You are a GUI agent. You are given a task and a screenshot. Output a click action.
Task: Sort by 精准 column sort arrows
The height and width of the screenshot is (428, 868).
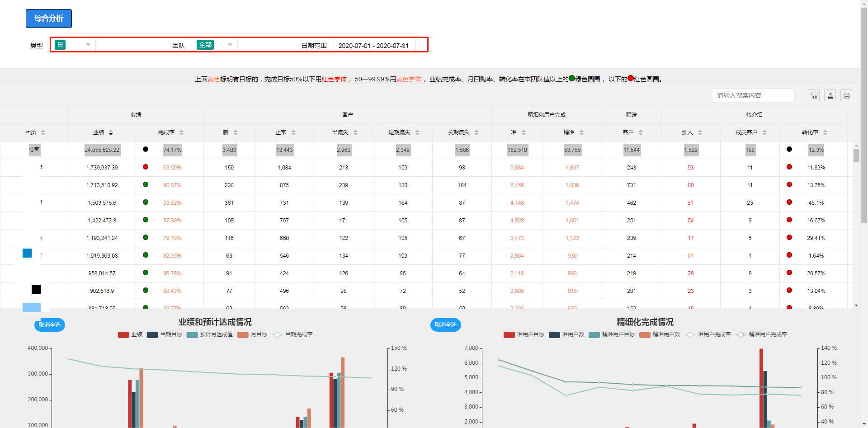coord(581,132)
